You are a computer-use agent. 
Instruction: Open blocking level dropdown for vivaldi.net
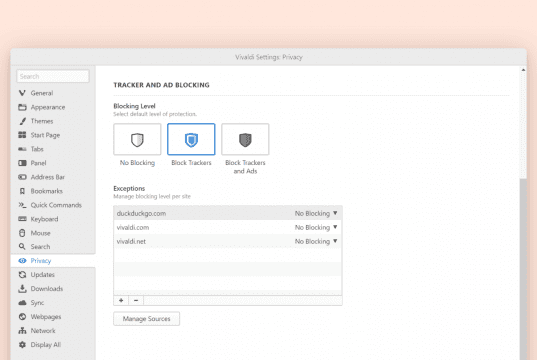tap(316, 241)
